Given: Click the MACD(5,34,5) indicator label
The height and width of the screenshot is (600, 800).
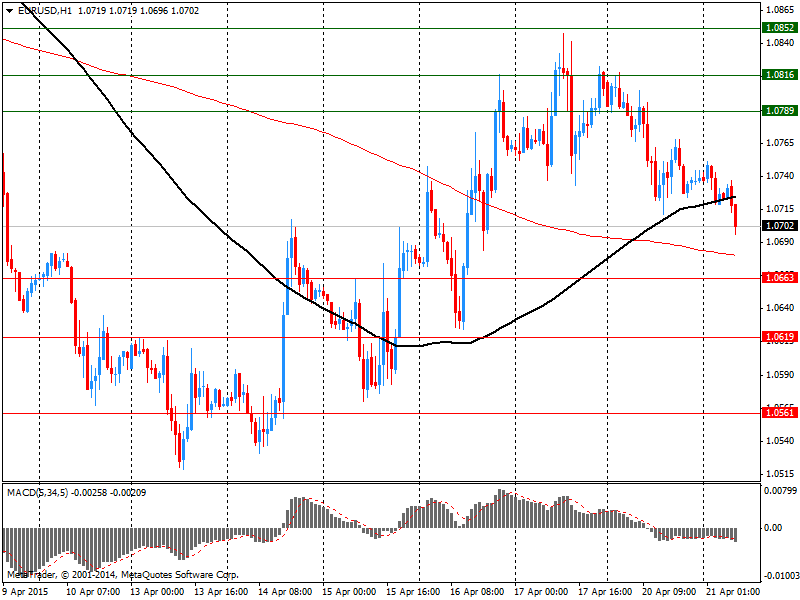Looking at the screenshot, I should coord(37,493).
